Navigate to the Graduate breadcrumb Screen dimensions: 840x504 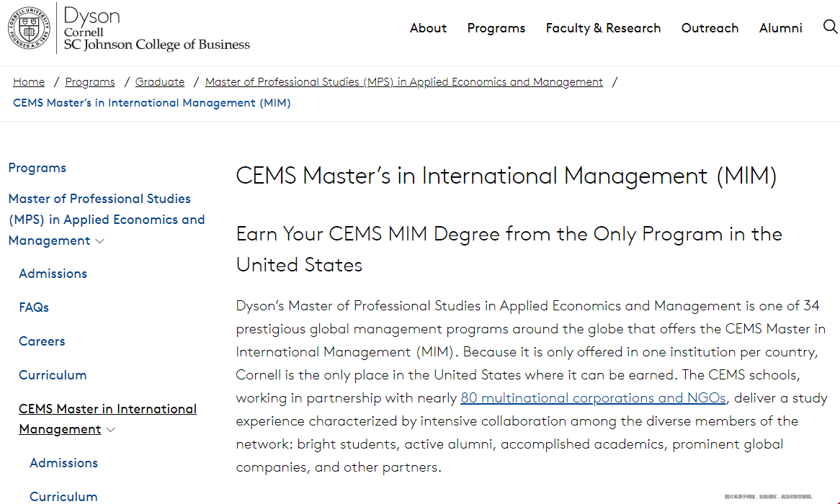pos(160,82)
